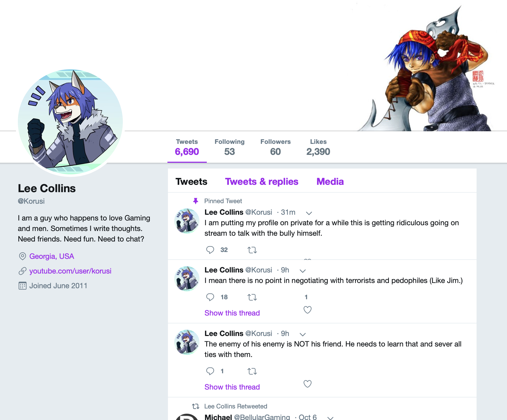Click the pinned tweet pin icon

(196, 201)
